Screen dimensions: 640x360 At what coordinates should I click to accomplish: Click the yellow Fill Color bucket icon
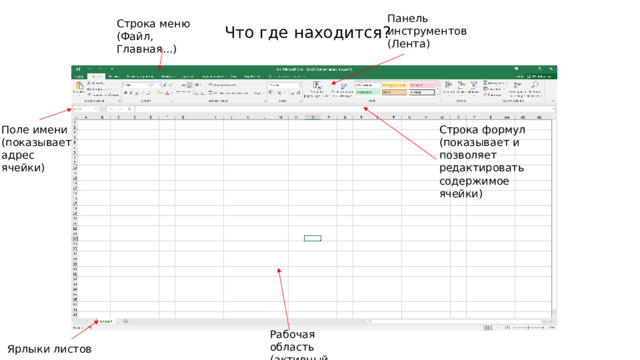pos(159,93)
